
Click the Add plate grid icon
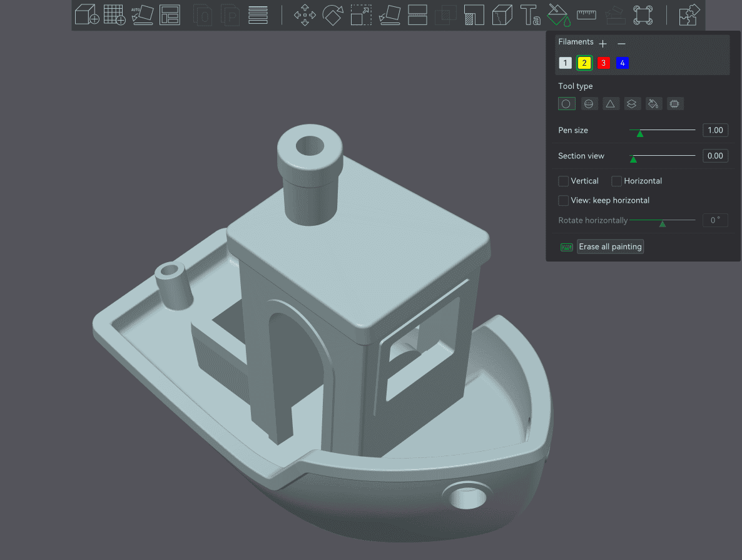[114, 14]
